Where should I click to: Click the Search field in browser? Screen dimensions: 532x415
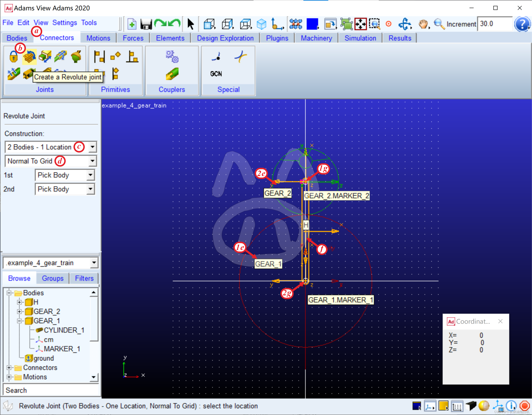[x=51, y=390]
